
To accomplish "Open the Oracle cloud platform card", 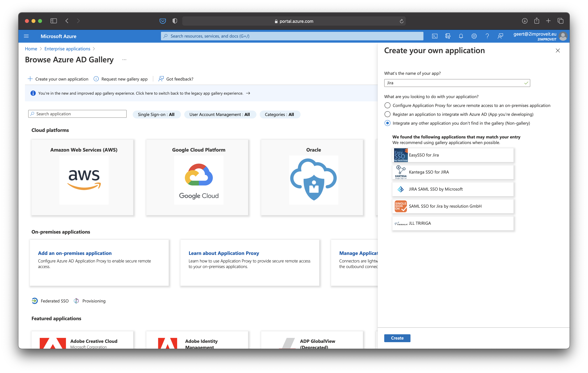I will tap(312, 177).
